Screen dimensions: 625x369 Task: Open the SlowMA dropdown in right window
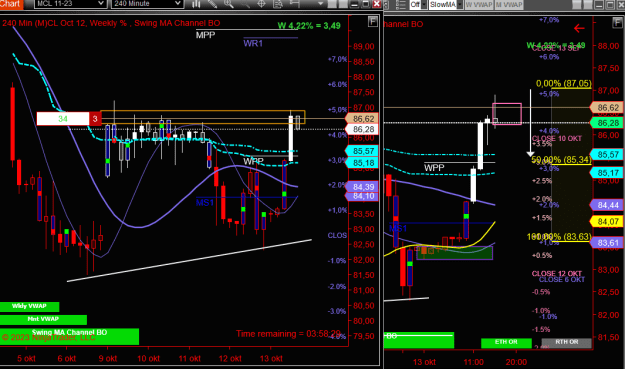446,4
